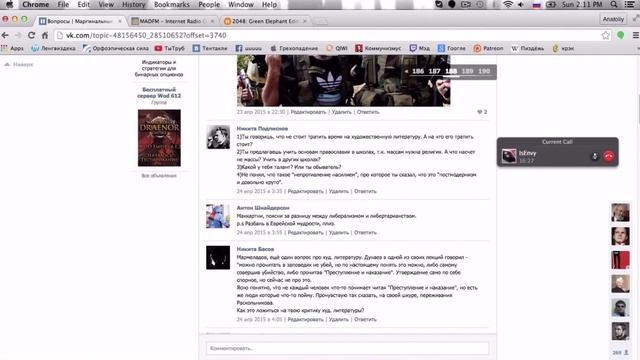Click the Наверх scroll-to-top link
The width and height of the screenshot is (640, 360).
click(x=19, y=64)
